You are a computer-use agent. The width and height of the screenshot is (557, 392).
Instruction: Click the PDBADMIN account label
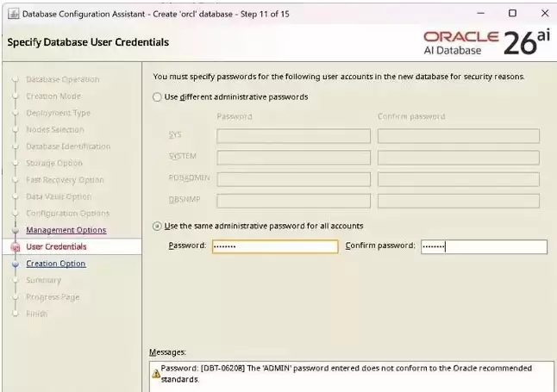(x=189, y=177)
